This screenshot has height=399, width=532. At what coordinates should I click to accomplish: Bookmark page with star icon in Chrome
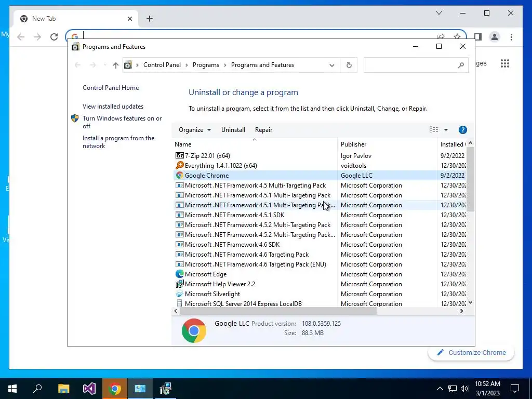tap(457, 37)
